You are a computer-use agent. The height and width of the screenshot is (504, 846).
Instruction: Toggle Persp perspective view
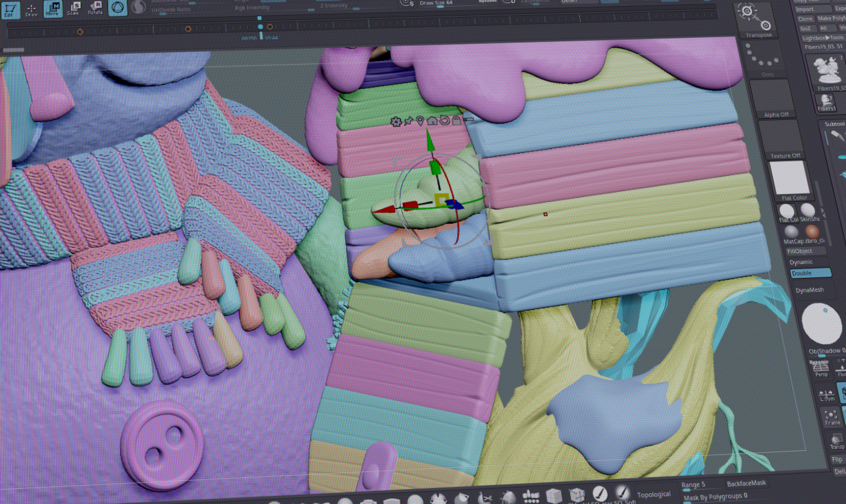tap(821, 369)
